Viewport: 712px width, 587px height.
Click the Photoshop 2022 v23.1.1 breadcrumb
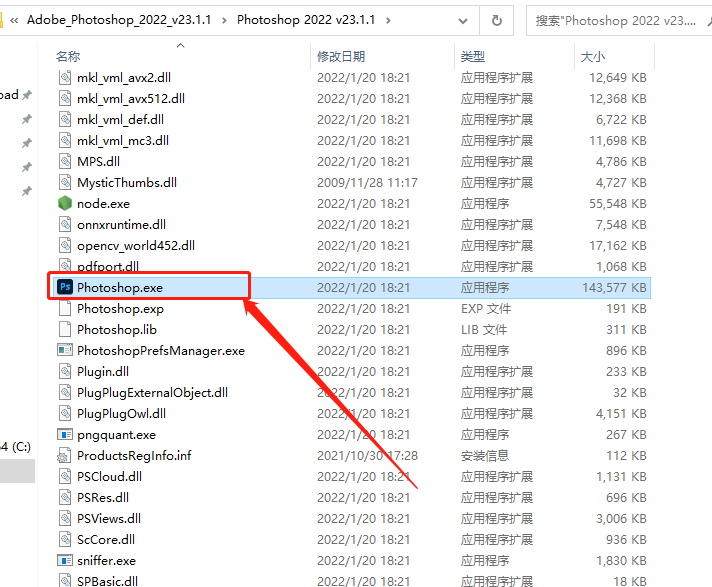306,20
